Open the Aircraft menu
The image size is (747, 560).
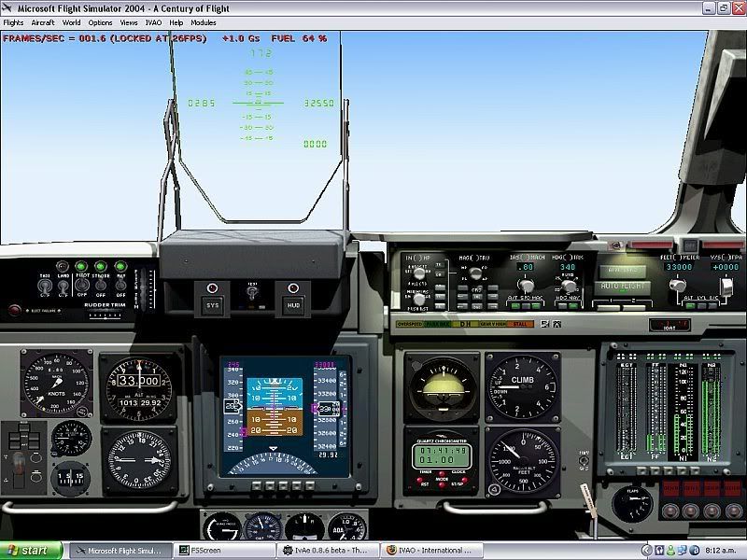[43, 22]
